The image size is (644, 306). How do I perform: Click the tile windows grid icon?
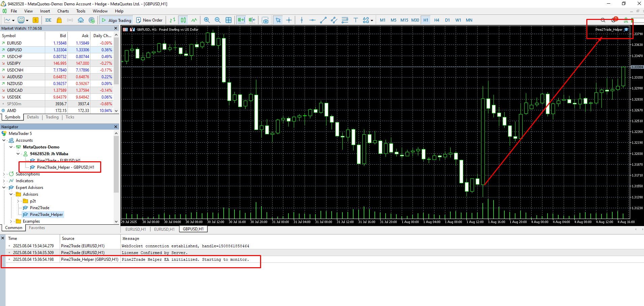point(228,20)
